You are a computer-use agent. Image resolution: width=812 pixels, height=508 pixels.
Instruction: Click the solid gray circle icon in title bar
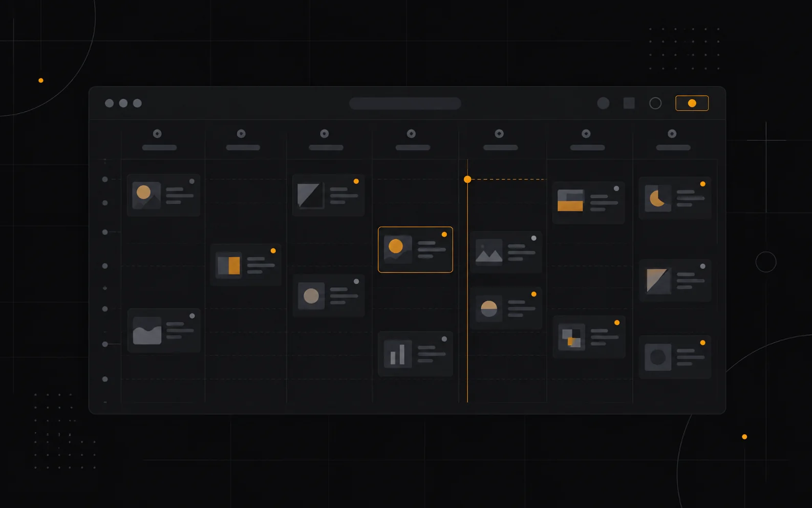603,103
